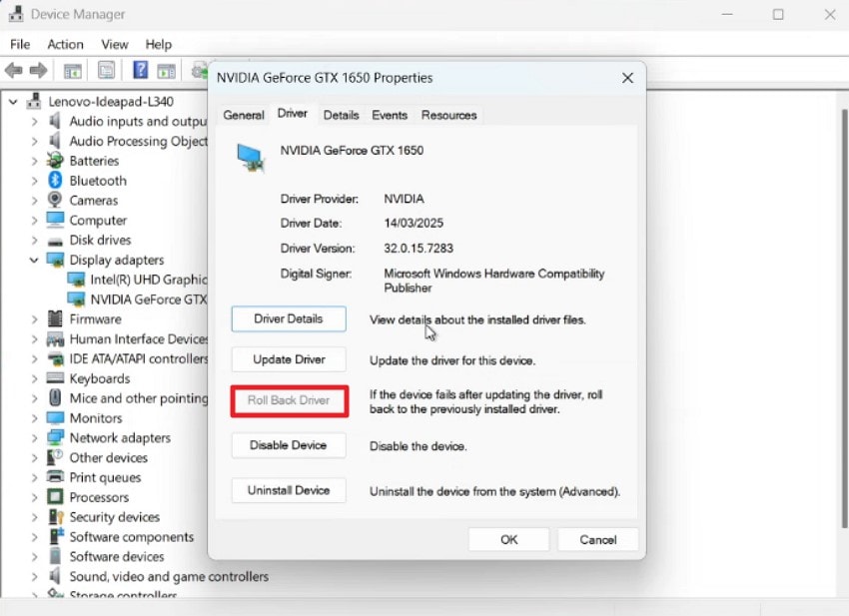
Task: Select the Disk drives icon
Action: pyautogui.click(x=55, y=241)
